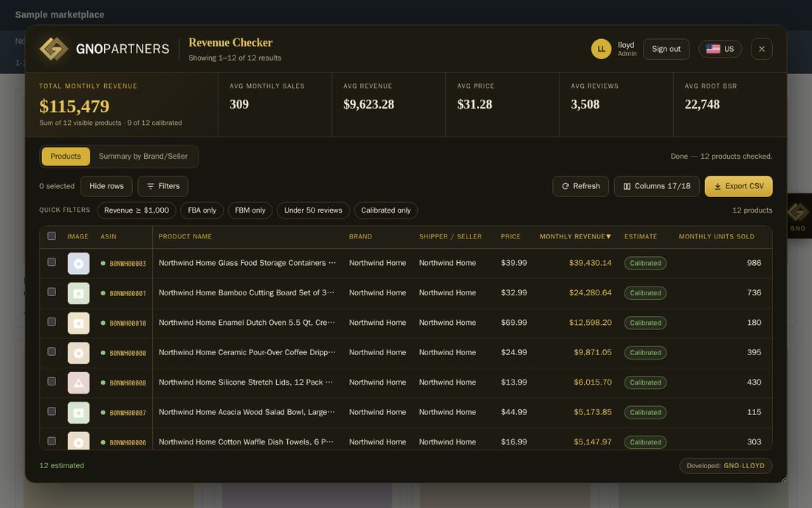Click Calibrated badge for $12,598.20 row
Screen dimensions: 812x508
point(645,323)
